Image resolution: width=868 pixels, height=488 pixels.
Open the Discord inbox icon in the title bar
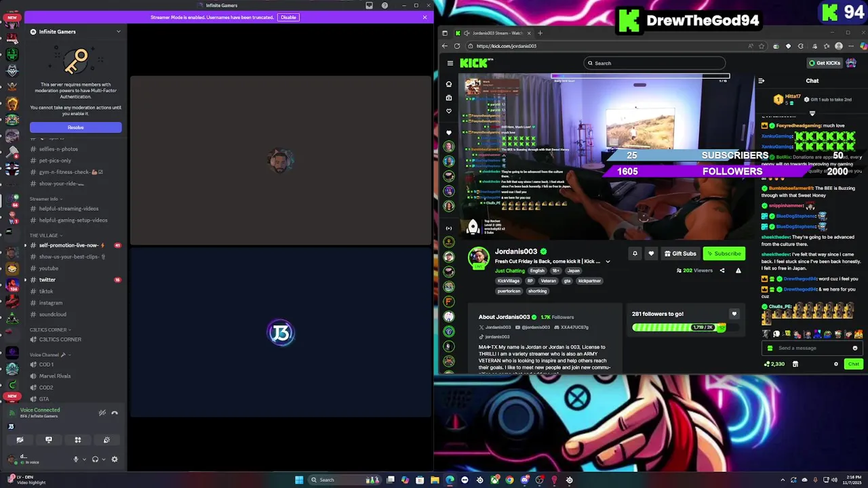[369, 5]
